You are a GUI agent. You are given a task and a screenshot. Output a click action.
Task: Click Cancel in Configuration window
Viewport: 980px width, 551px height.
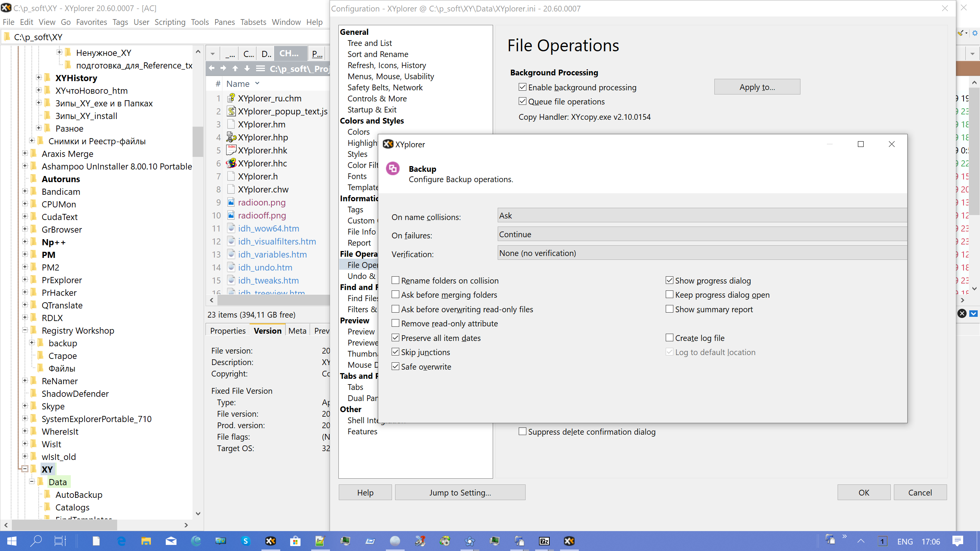pyautogui.click(x=920, y=492)
